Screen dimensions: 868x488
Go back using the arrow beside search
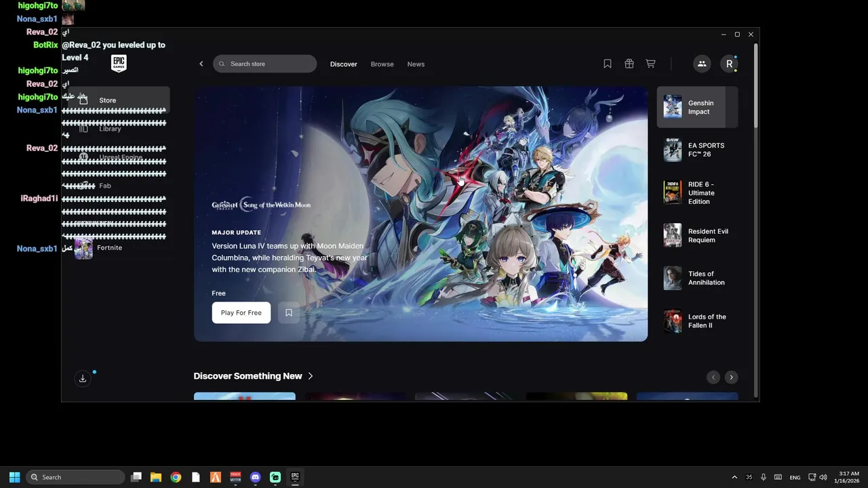pyautogui.click(x=201, y=64)
